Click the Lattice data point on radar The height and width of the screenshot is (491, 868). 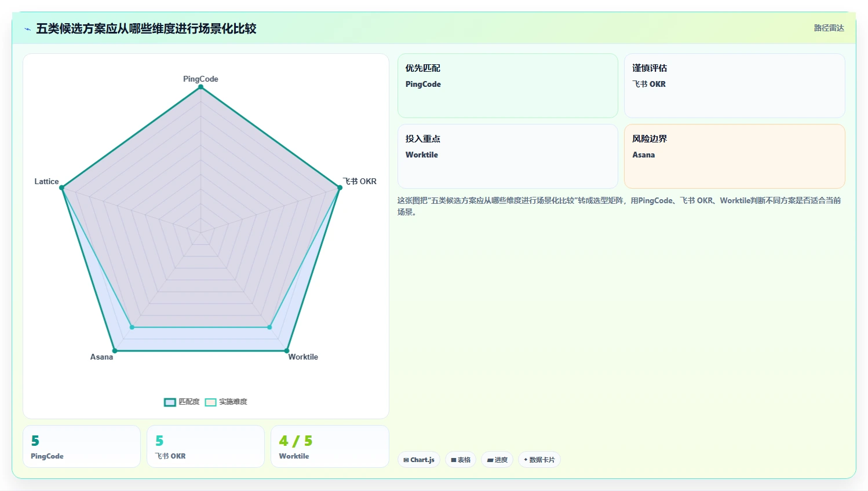point(62,188)
